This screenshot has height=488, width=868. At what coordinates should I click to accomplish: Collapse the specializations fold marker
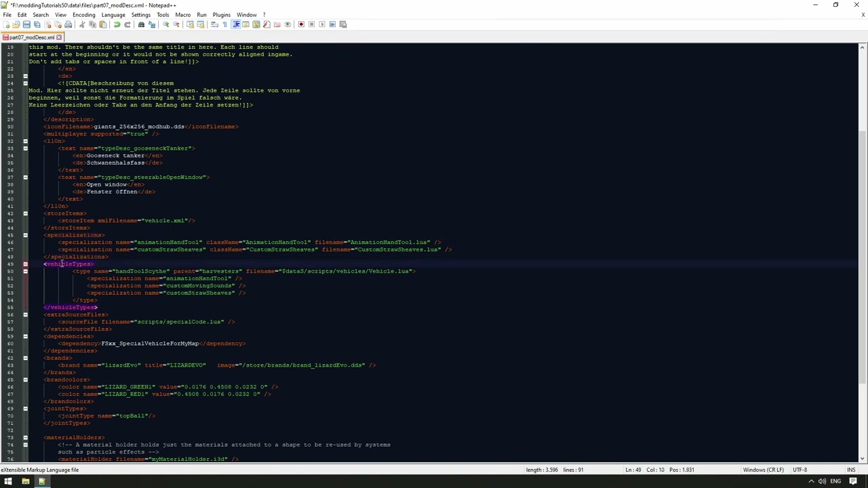click(25, 235)
